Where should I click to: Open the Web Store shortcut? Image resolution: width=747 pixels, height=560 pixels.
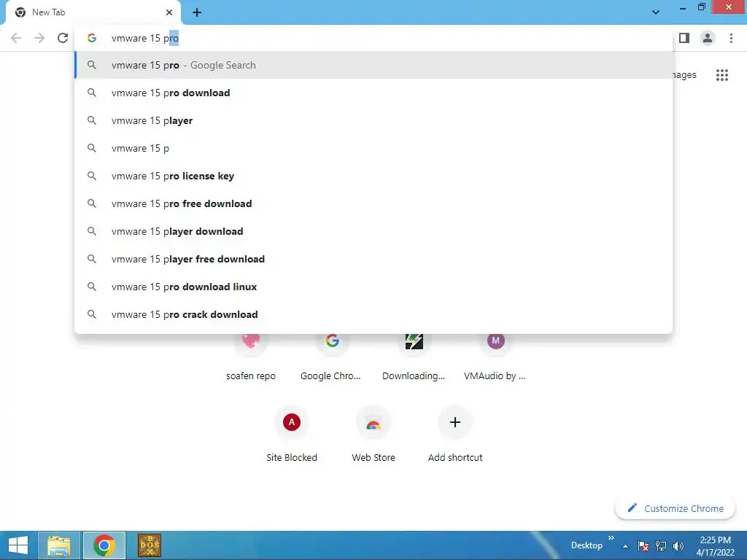[373, 434]
